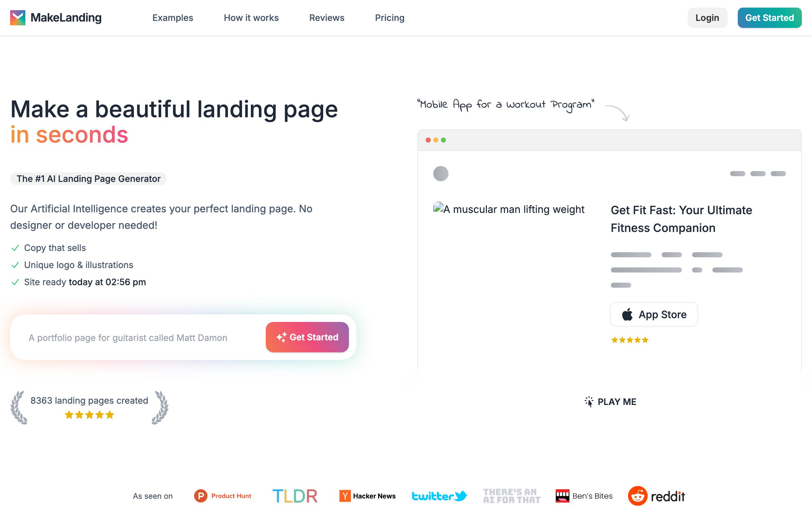812x507 pixels.
Task: Go to How it works section
Action: point(251,18)
